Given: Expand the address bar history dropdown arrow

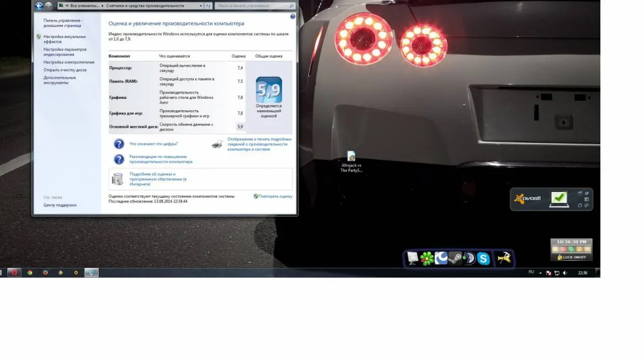Looking at the screenshot, I should coord(202,6).
